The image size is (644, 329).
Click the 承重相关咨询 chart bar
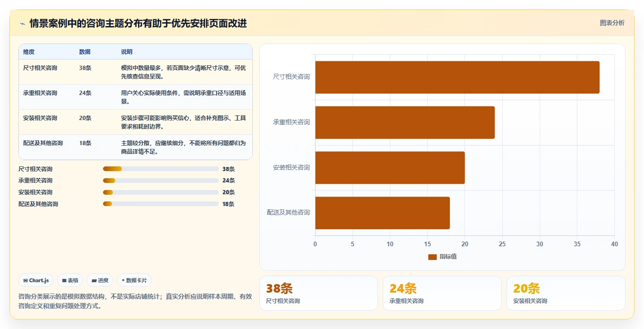(x=405, y=122)
